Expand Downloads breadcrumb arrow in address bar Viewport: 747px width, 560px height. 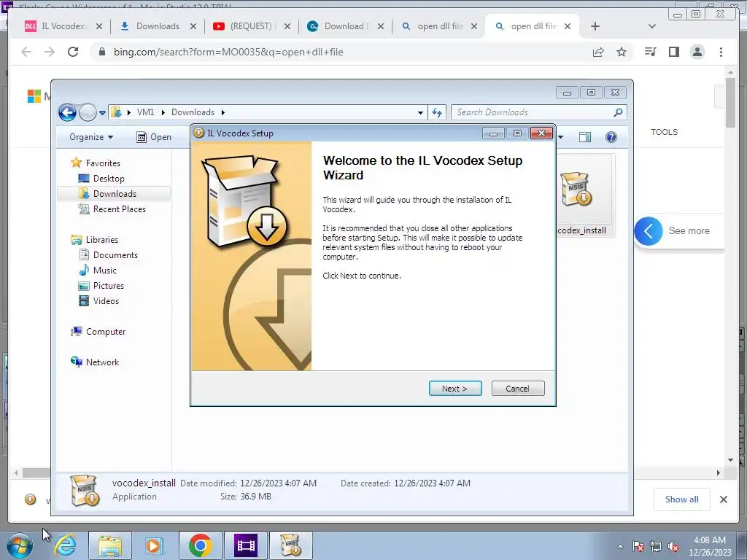pyautogui.click(x=222, y=112)
